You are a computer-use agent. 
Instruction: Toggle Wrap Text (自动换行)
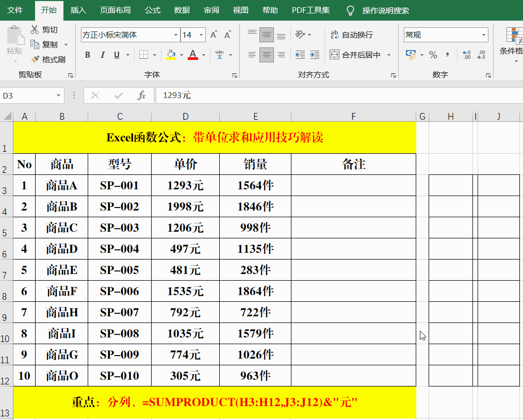pos(352,35)
